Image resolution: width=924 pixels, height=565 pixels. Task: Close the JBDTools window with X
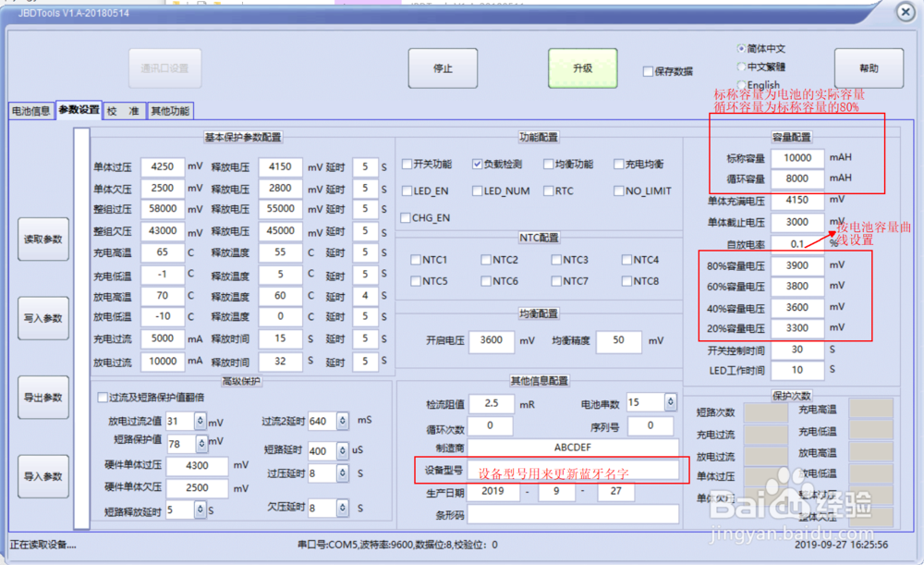coord(906,12)
